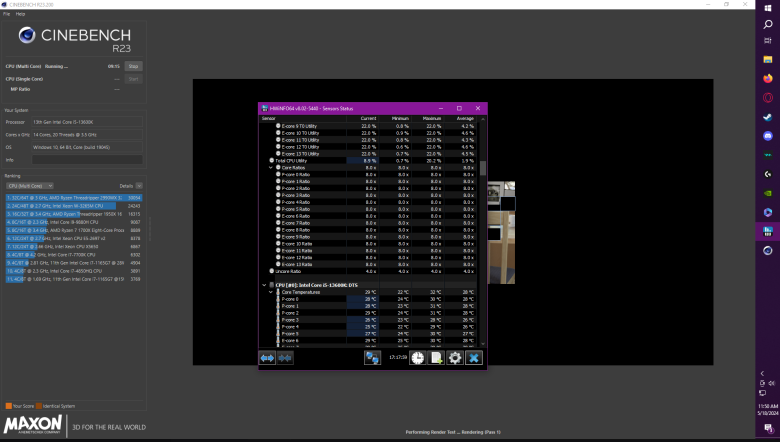Show hidden system tray icons

click(762, 373)
